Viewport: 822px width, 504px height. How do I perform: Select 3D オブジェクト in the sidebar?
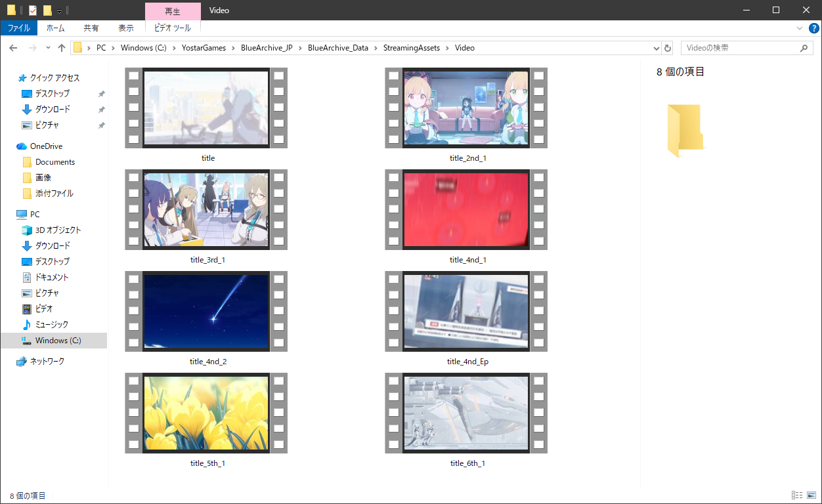pyautogui.click(x=58, y=230)
